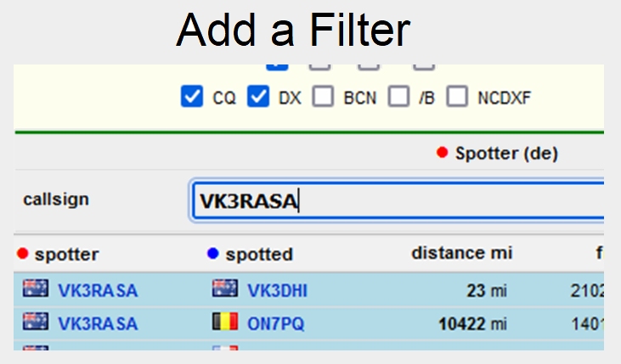Select the Spotter (de) heading
The width and height of the screenshot is (621, 364).
point(505,154)
